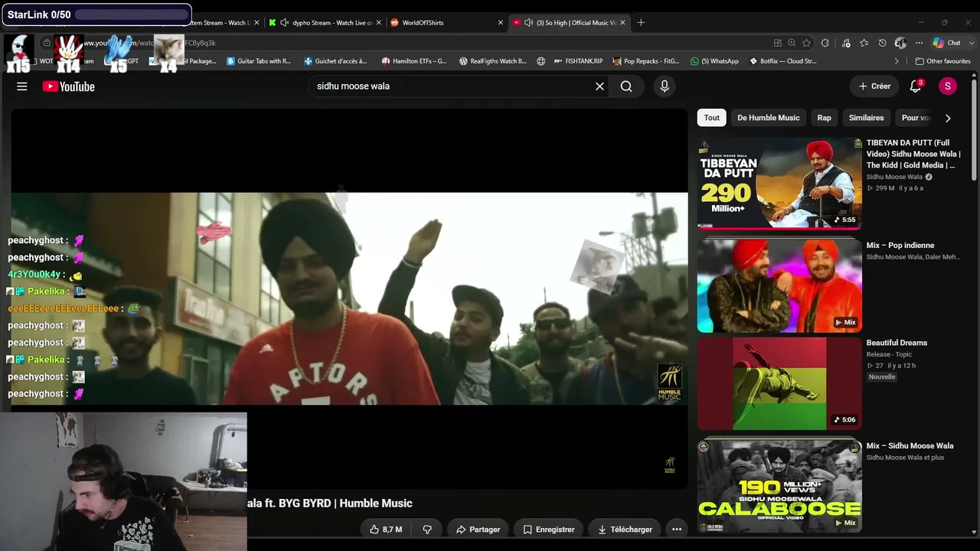Go to the YouTube home logo
Image resolution: width=980 pixels, height=551 pixels.
[x=69, y=86]
